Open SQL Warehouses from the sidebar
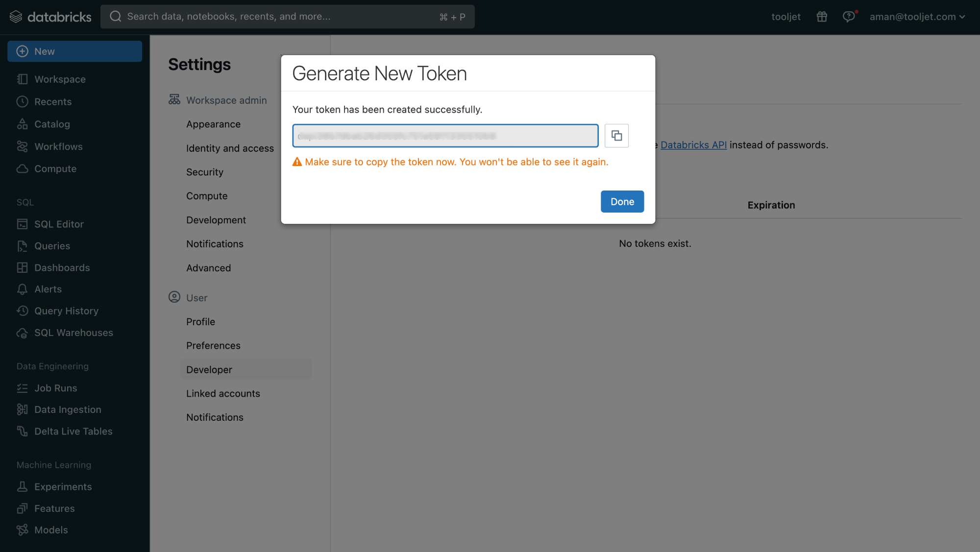This screenshot has width=980, height=552. coord(73,333)
